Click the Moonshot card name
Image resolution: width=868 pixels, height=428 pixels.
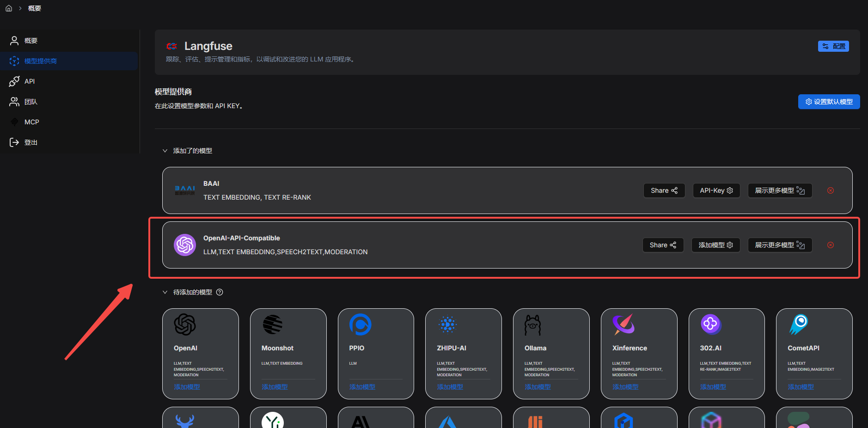click(277, 348)
